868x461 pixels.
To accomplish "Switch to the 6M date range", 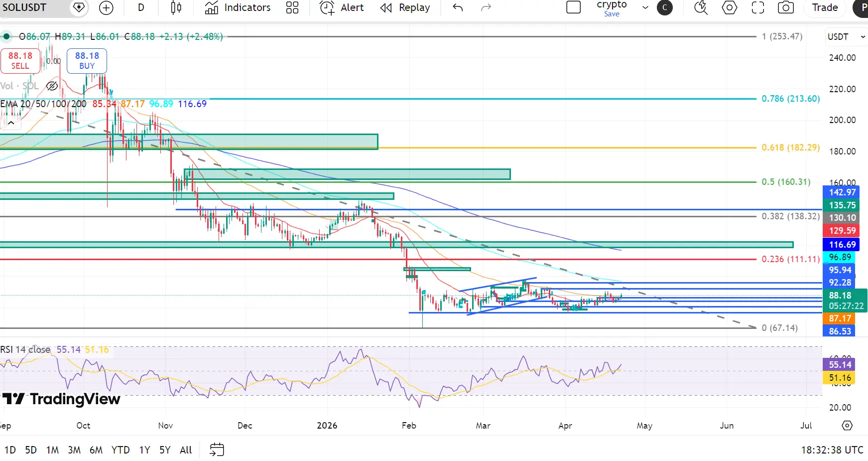I will [96, 450].
